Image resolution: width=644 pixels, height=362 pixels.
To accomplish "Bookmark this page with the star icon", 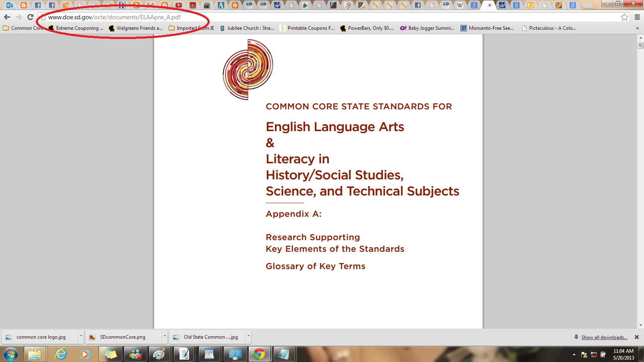I will click(624, 17).
